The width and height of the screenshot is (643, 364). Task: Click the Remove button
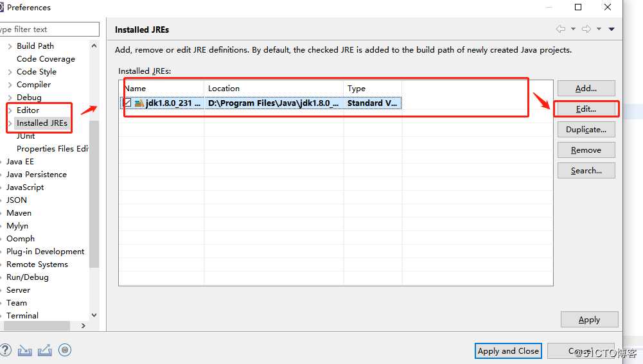(x=586, y=150)
